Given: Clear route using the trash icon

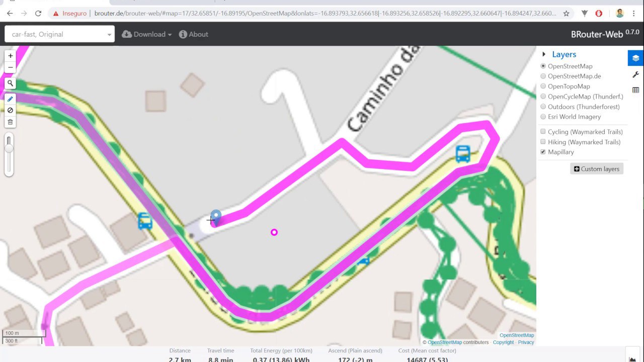Looking at the screenshot, I should tap(10, 122).
